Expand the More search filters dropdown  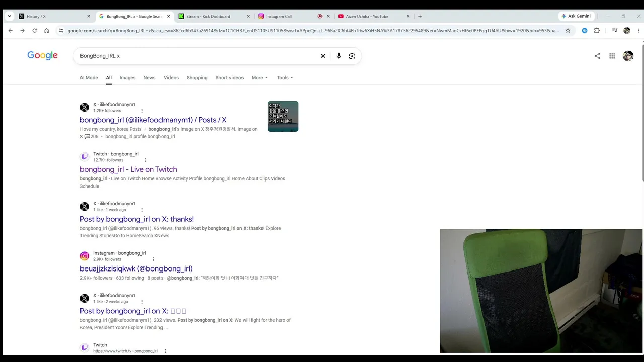[x=260, y=78]
